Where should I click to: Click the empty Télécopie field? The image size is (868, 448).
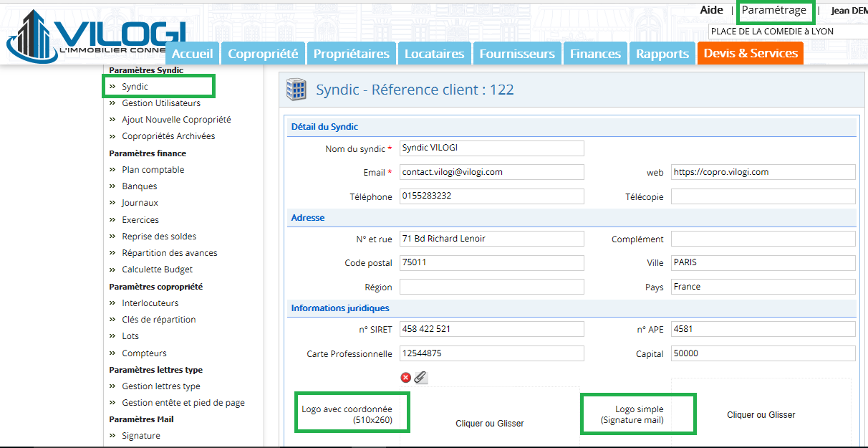(763, 196)
